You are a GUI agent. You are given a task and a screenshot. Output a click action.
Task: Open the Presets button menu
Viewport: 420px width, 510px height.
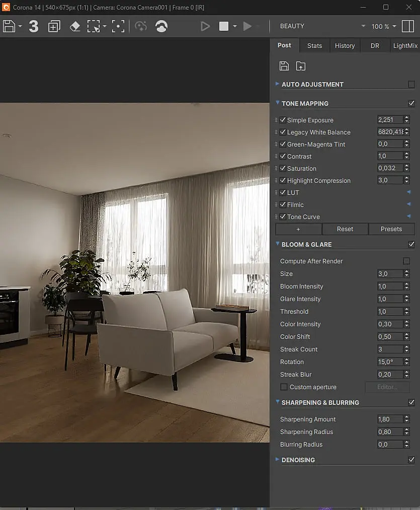(391, 229)
